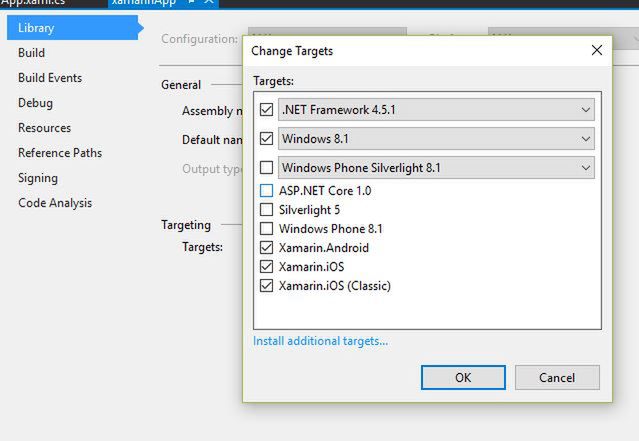Viewport: 639px width, 441px height.
Task: Enable Windows Phone Silverlight 8.1 checkbox
Action: (x=267, y=167)
